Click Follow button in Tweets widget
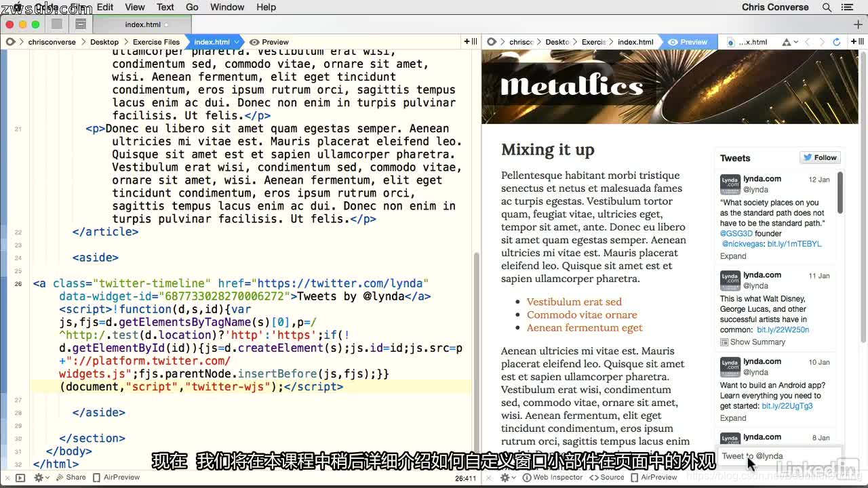Screen dimensions: 868x488 (821, 157)
